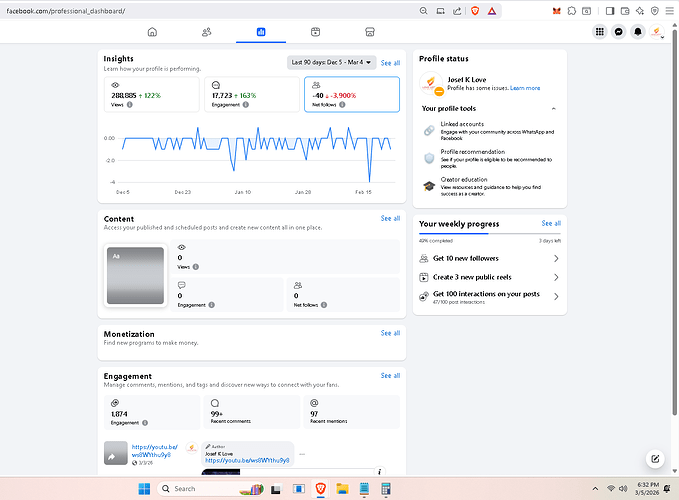Click Learn more under Profile status
The width and height of the screenshot is (679, 500).
(525, 88)
